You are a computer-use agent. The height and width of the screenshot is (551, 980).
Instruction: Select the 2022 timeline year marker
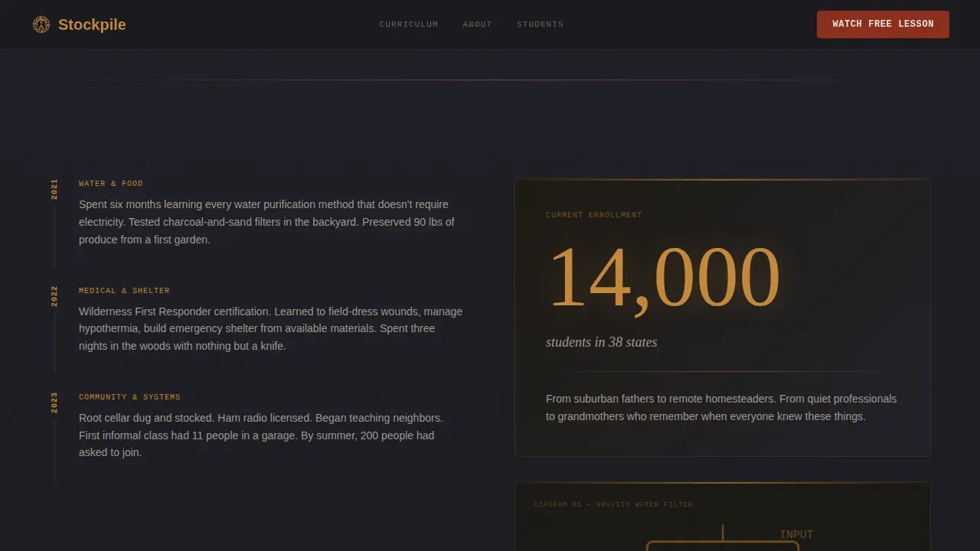[54, 296]
